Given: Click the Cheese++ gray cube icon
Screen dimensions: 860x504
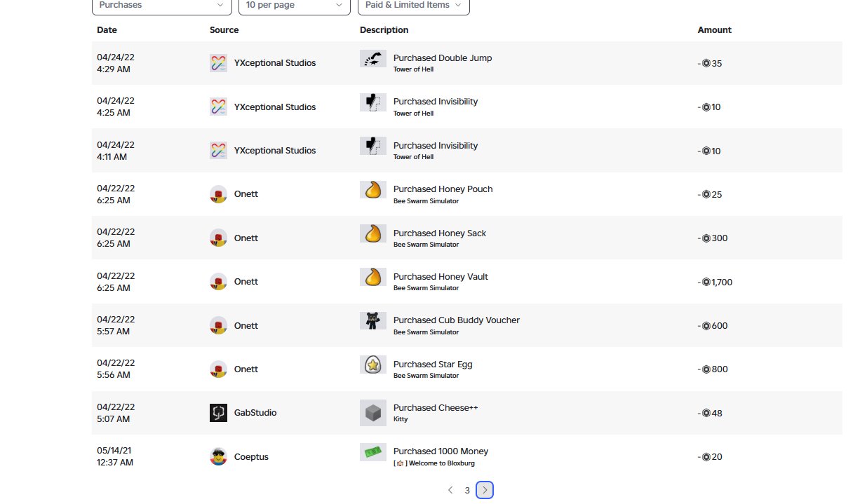Looking at the screenshot, I should [373, 412].
